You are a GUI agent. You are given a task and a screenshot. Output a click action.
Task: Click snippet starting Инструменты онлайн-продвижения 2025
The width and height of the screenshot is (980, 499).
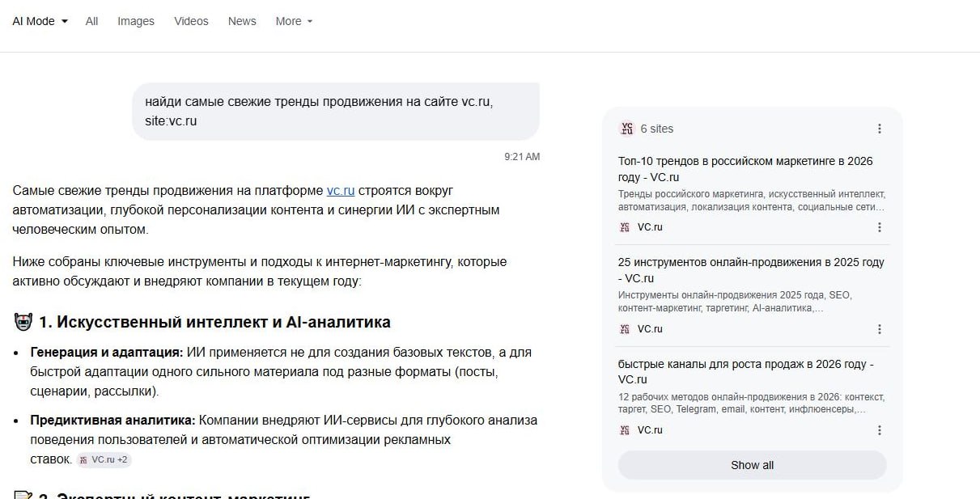click(x=735, y=302)
